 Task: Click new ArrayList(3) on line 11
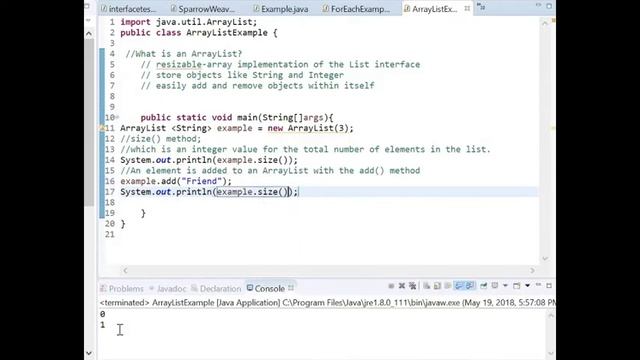click(x=310, y=128)
